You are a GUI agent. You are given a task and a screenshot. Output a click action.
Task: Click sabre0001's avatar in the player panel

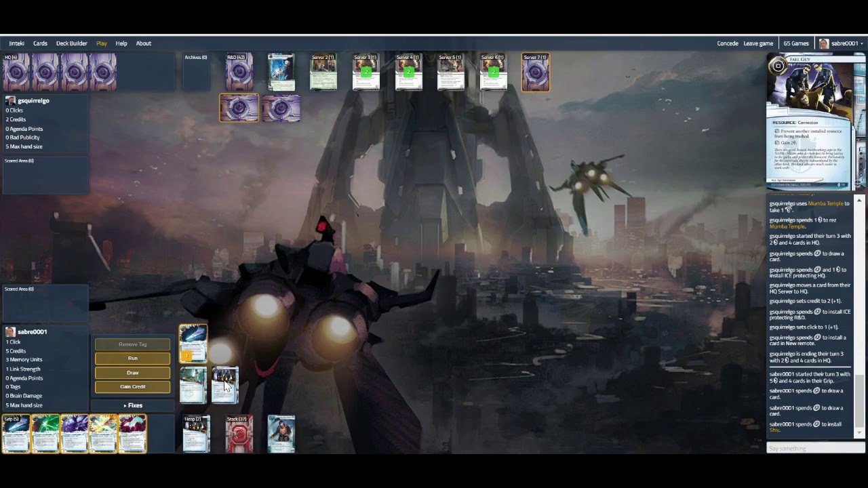tap(10, 331)
